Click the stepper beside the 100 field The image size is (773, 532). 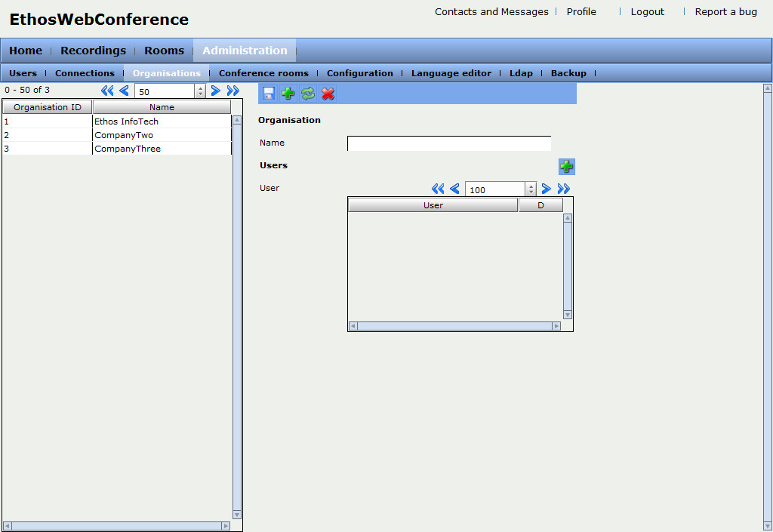point(531,189)
